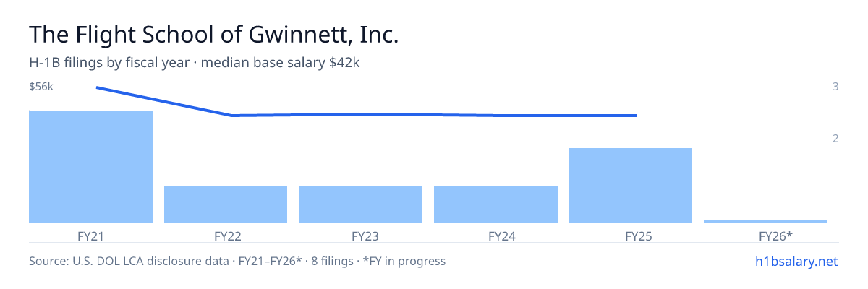Click the salary line start point above FY21
Screen dimensions: 868x289
point(97,87)
